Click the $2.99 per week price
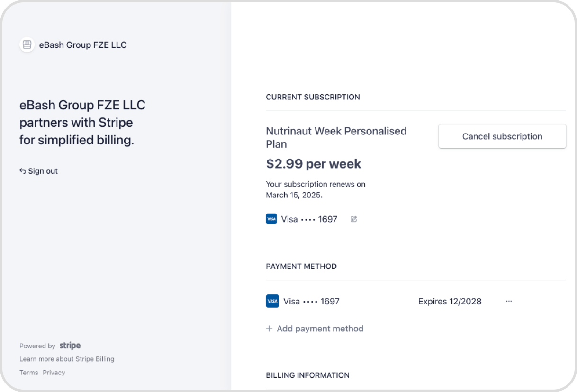 pos(314,164)
